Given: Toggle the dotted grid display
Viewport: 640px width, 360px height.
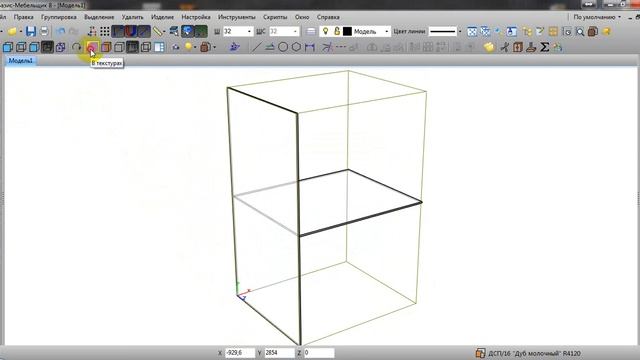Looking at the screenshot, I should tap(105, 31).
